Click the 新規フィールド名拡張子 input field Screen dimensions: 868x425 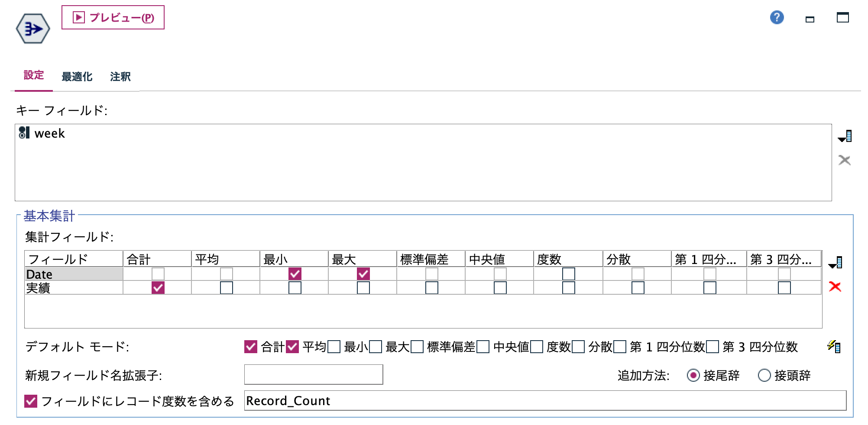314,374
